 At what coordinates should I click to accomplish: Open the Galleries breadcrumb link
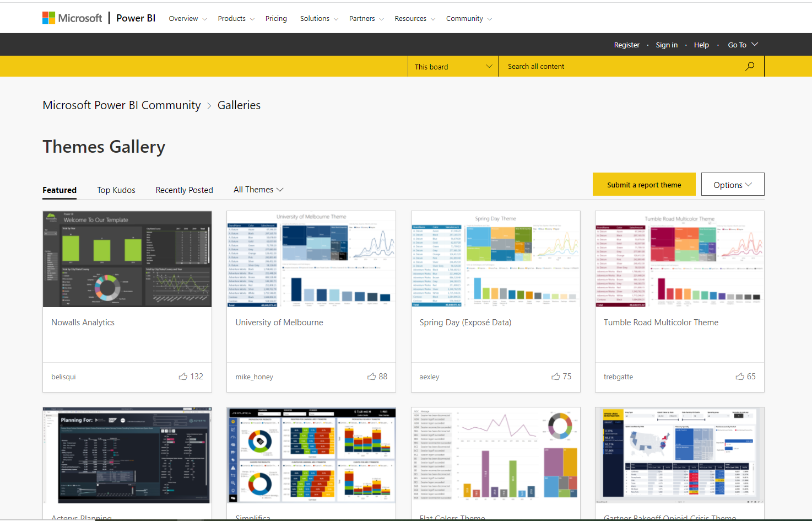pyautogui.click(x=239, y=105)
